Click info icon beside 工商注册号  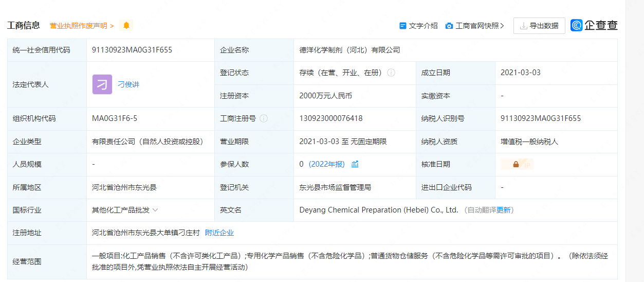(x=264, y=118)
